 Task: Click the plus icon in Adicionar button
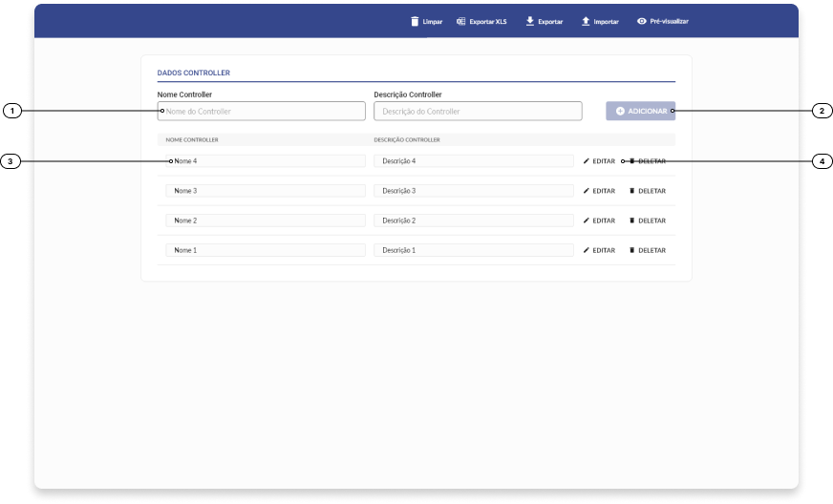(x=620, y=112)
